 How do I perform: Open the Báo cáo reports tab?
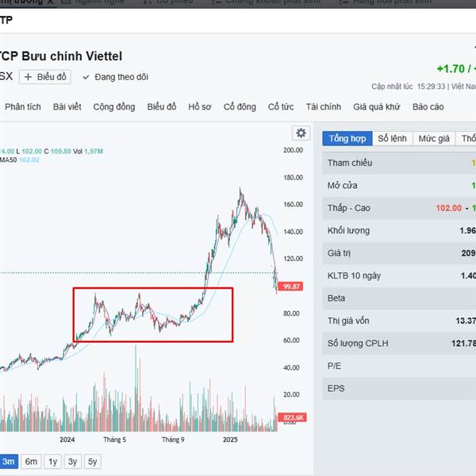pos(428,106)
